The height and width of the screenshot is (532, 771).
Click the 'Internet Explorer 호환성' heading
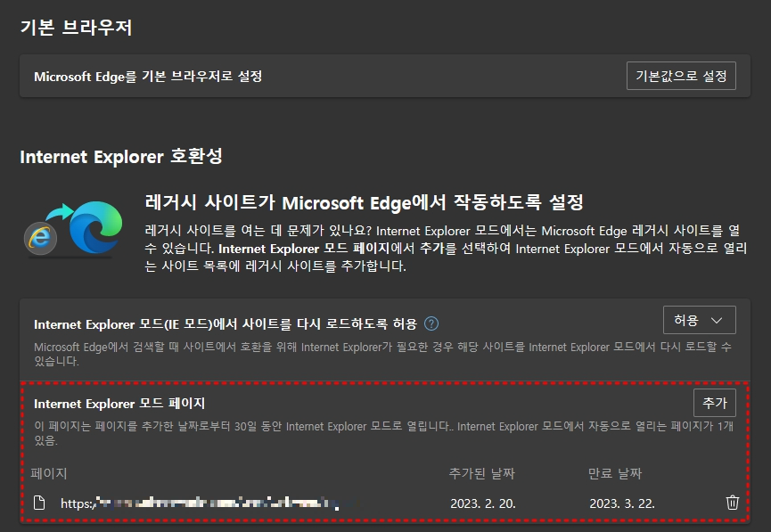tap(121, 156)
